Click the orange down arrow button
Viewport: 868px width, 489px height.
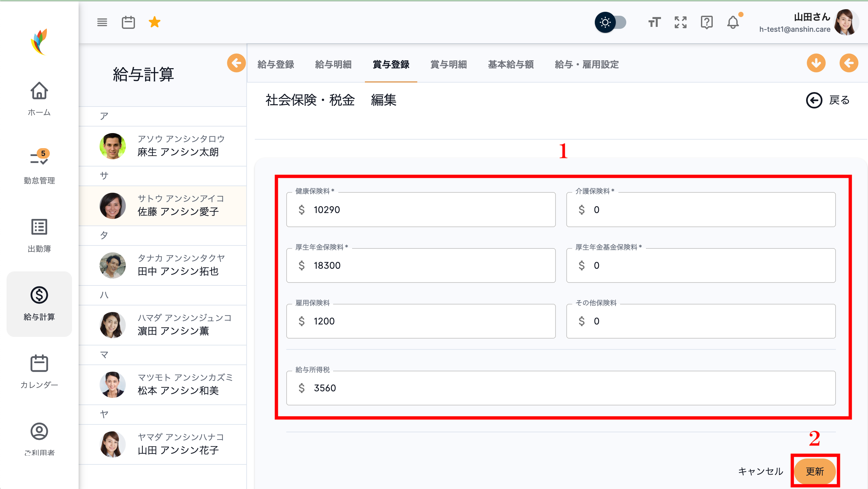point(816,63)
